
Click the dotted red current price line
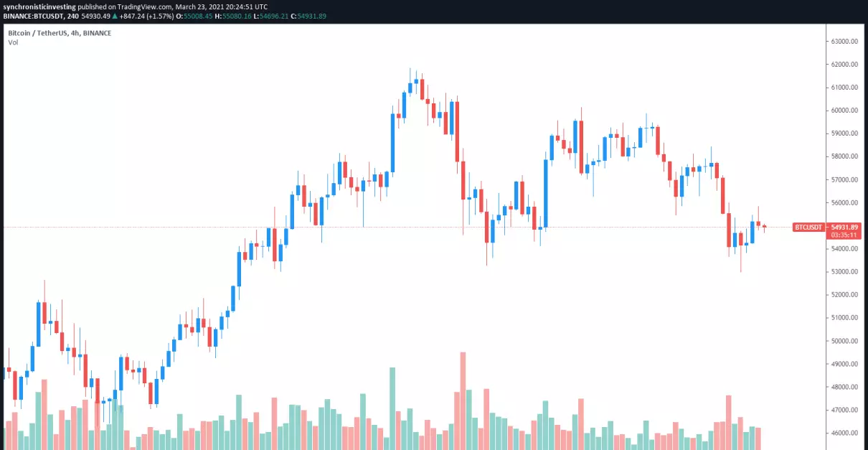tap(395, 227)
